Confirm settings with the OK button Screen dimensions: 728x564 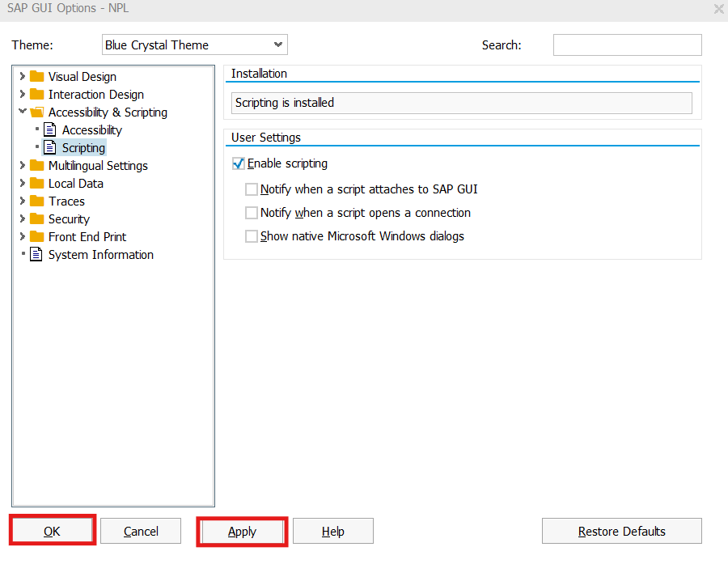[x=52, y=531]
